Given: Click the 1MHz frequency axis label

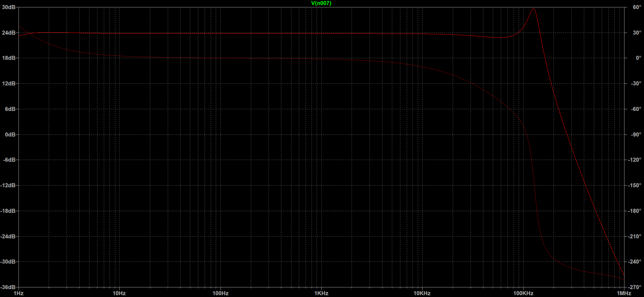Looking at the screenshot, I should point(624,293).
